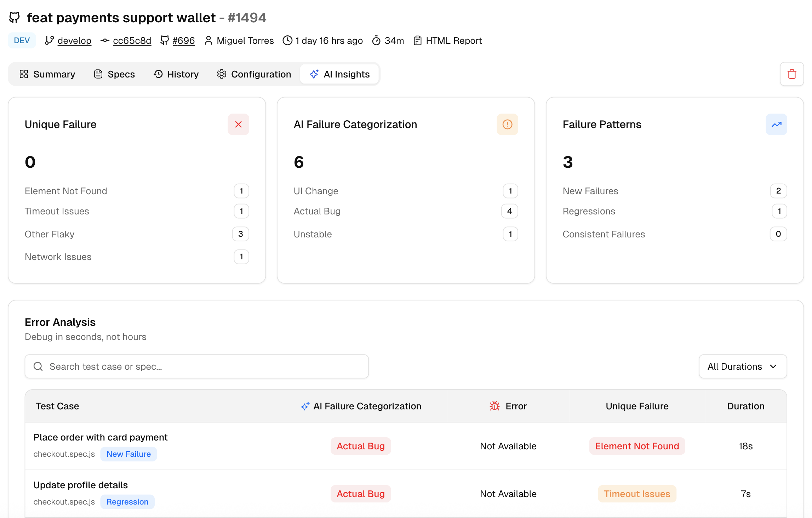This screenshot has width=812, height=518.
Task: Click the trending chart icon in Failure Patterns card
Action: pos(776,125)
